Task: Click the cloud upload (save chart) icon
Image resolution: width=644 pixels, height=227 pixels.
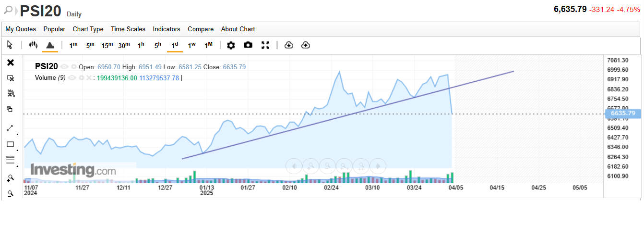Action: click(306, 45)
